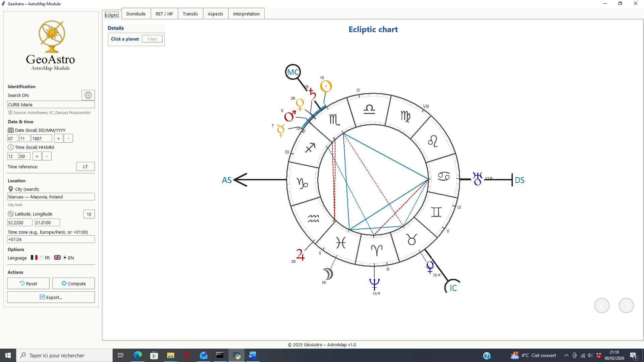The image size is (644, 362).
Task: Decrease the time with minus button
Action: [x=47, y=156]
